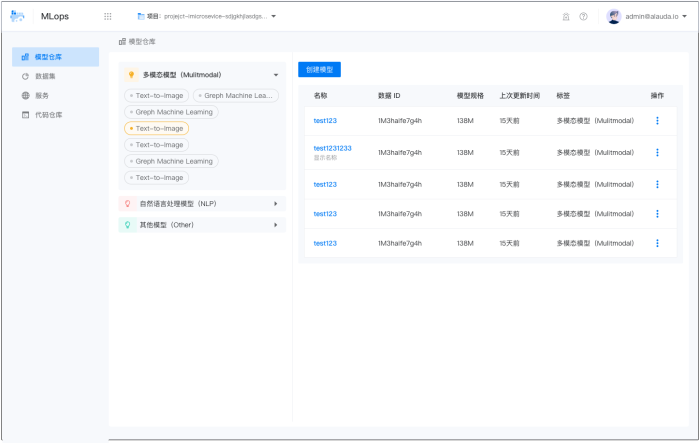Screen dimensions: 700x443
Task: Click the admin user avatar
Action: click(614, 16)
